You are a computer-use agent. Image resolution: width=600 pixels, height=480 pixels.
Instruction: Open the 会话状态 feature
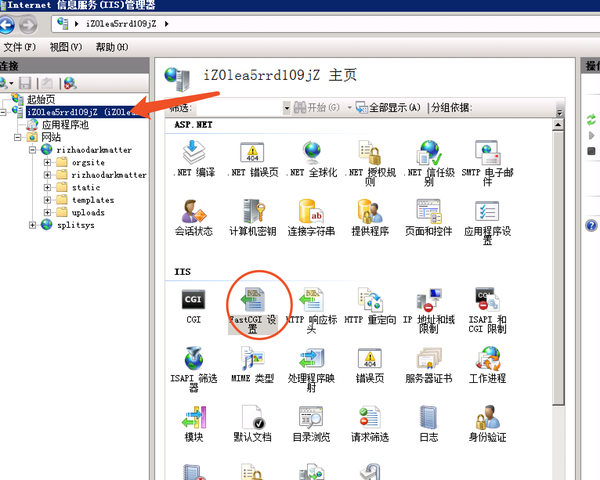tap(194, 217)
